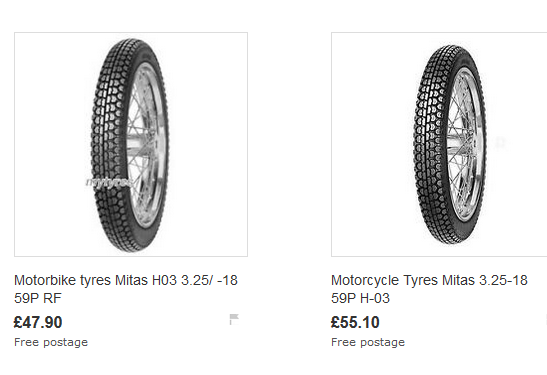This screenshot has width=547, height=375.
Task: Click the cut-off flag icon beside £55.10
Action: (546, 319)
